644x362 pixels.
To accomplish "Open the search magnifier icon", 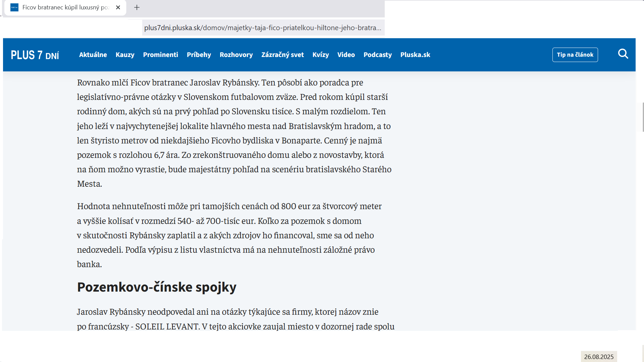I will [x=623, y=54].
